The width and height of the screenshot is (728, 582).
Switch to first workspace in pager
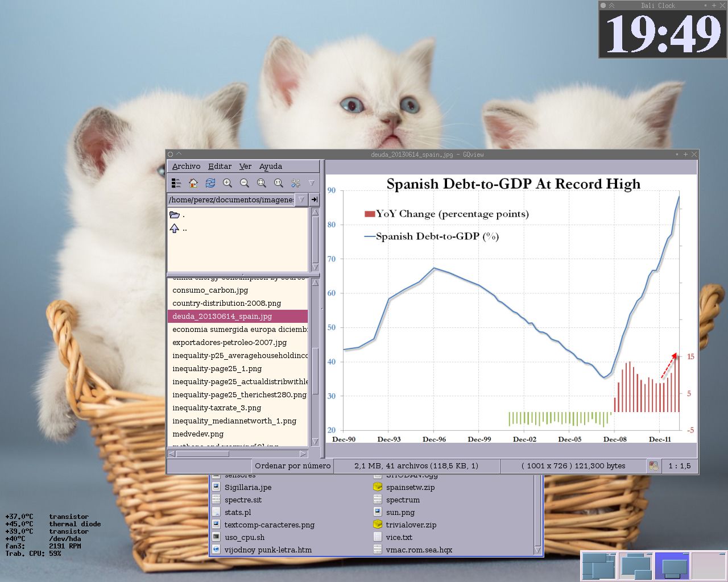[599, 566]
